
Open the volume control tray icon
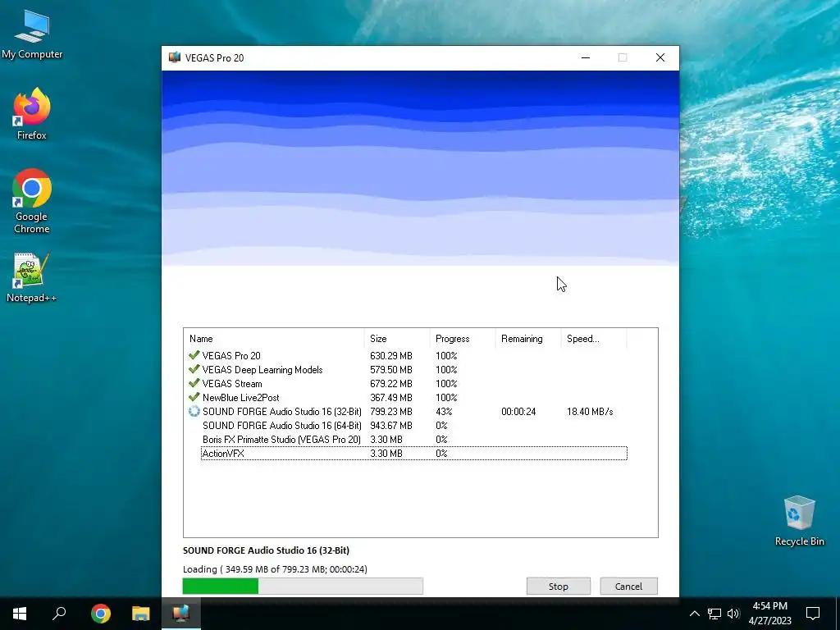pos(733,614)
